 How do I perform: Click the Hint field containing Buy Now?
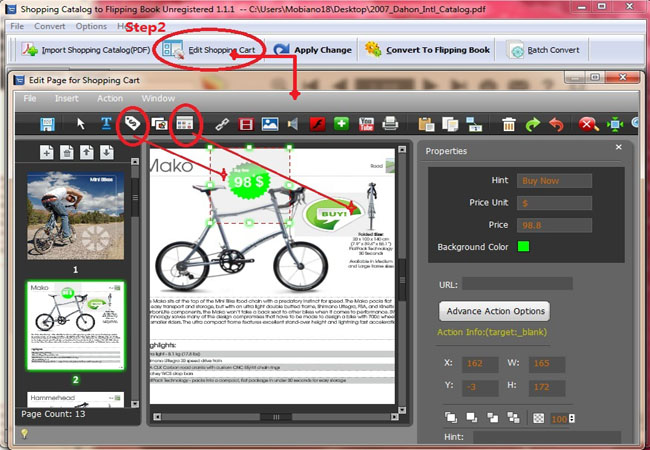[554, 181]
